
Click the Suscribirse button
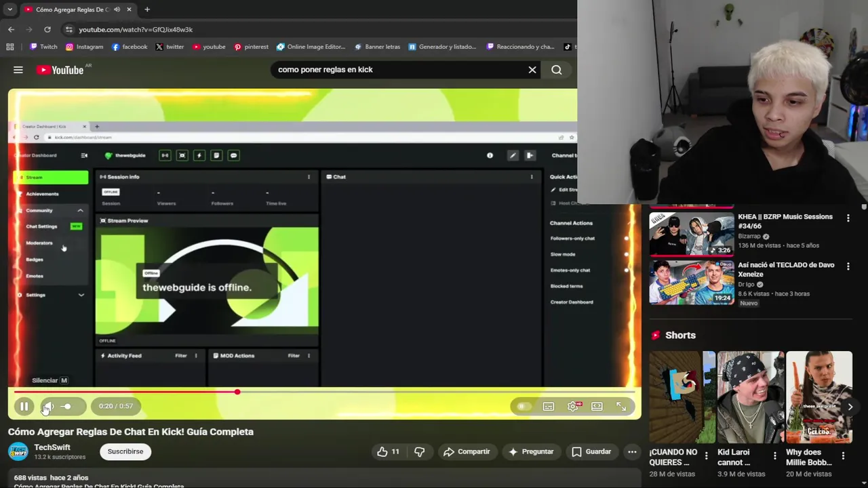pos(125,451)
